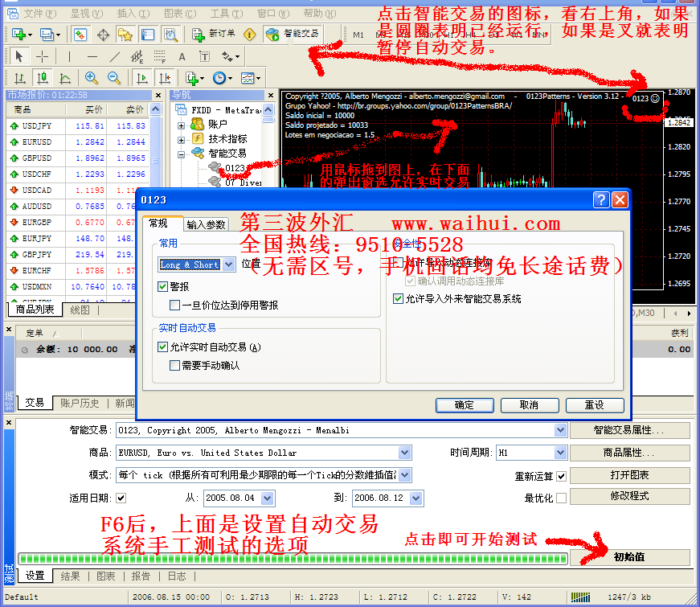Toggle the 智能交易 auto-trading toolbar button
Image resolution: width=700 pixels, height=607 pixels.
293,34
